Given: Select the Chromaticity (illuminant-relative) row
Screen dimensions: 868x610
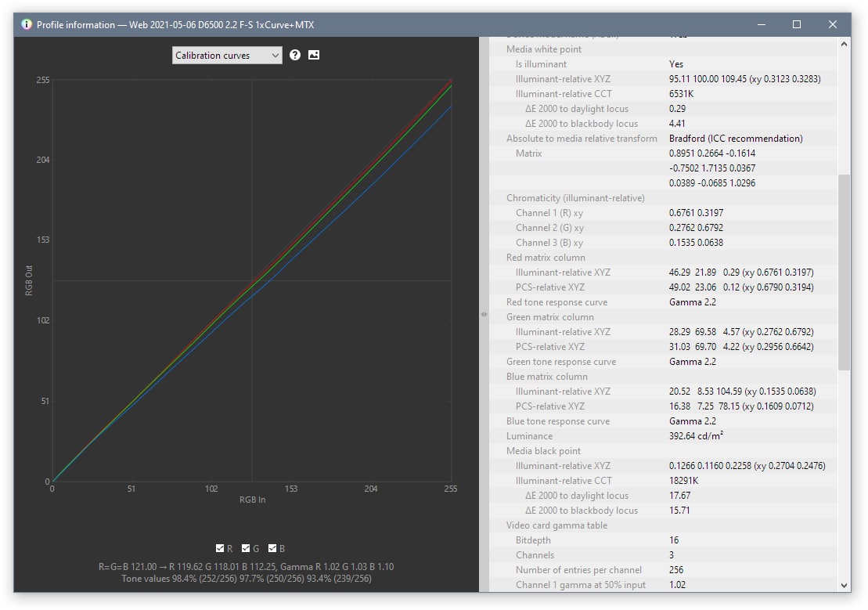Looking at the screenshot, I should click(575, 198).
